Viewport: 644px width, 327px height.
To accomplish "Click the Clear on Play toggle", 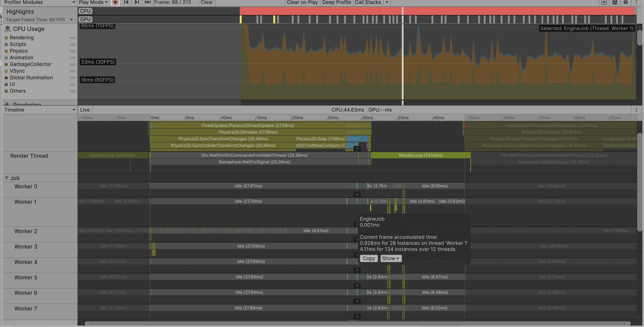I will [x=302, y=2].
